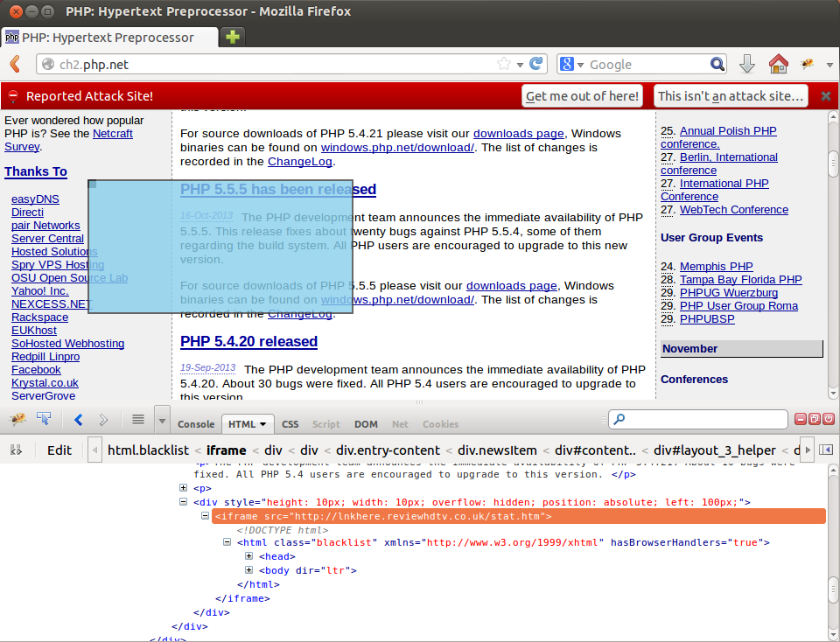Switch to the Cookies tab
Viewport: 840px width, 642px height.
point(440,424)
